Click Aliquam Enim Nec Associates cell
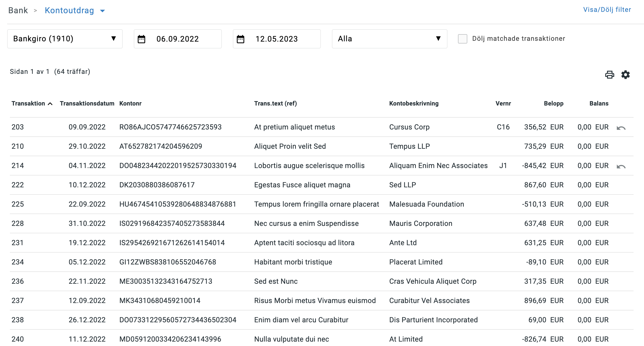This screenshot has width=644, height=346. [x=438, y=166]
